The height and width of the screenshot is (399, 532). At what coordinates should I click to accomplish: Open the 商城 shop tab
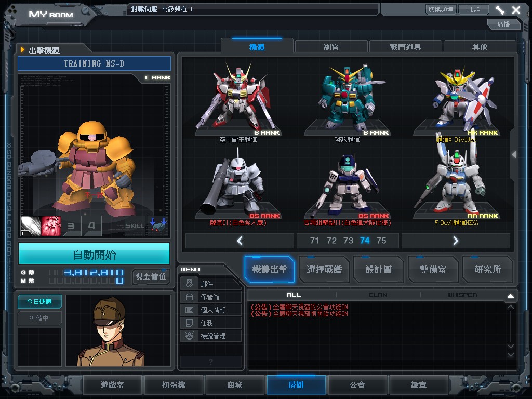(235, 385)
